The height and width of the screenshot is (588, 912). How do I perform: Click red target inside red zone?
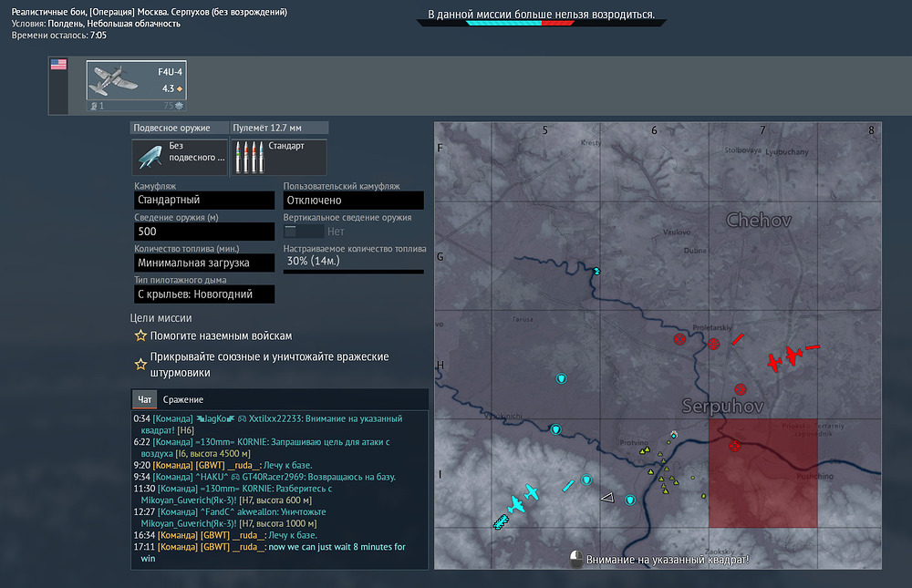tap(735, 446)
